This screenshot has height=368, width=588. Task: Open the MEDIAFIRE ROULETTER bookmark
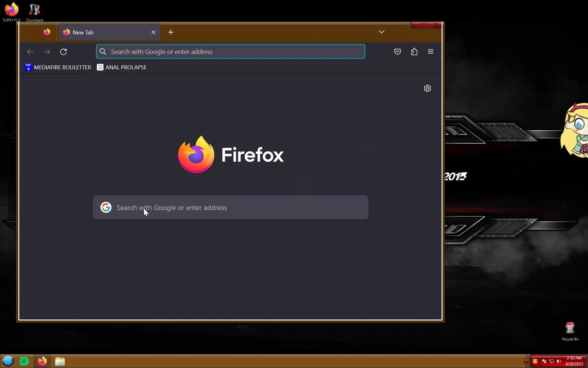click(x=58, y=67)
